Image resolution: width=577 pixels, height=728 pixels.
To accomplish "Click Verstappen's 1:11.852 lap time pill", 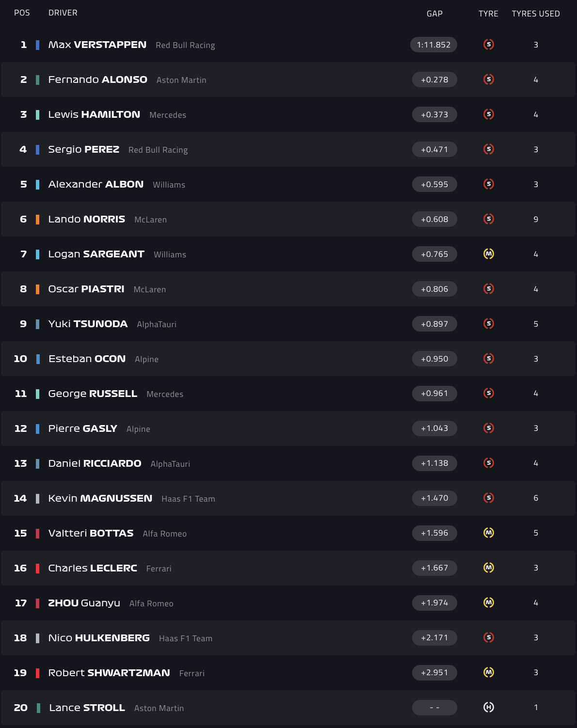I will pyautogui.click(x=433, y=45).
